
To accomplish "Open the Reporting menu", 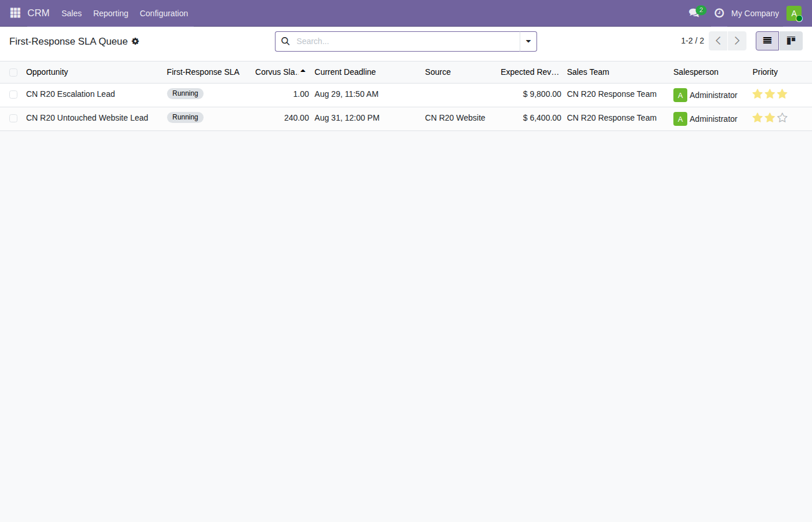I will (111, 13).
